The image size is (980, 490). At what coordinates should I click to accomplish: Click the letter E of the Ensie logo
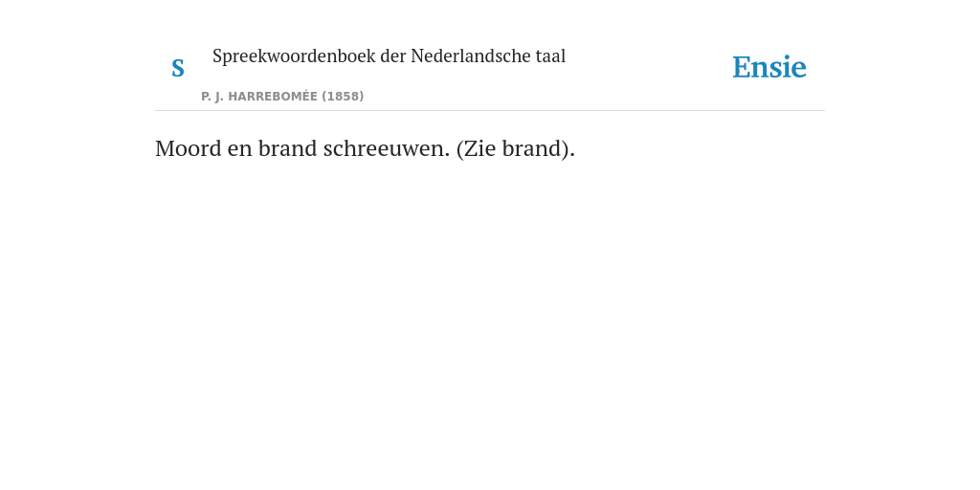click(x=742, y=68)
